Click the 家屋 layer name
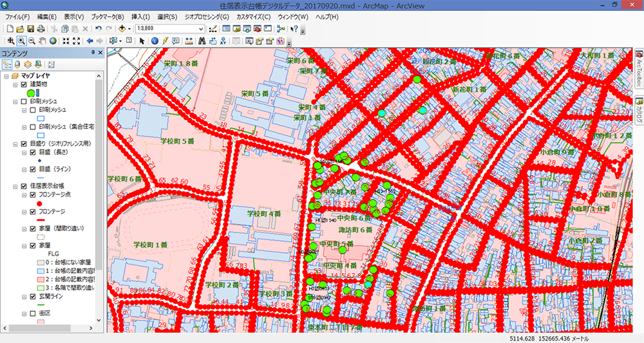The image size is (644, 343). (x=44, y=245)
